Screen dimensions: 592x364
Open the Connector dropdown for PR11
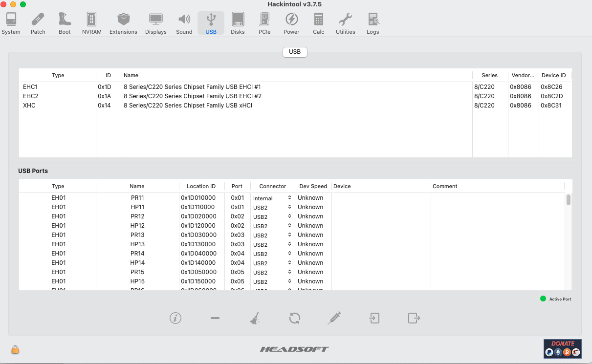click(x=272, y=198)
